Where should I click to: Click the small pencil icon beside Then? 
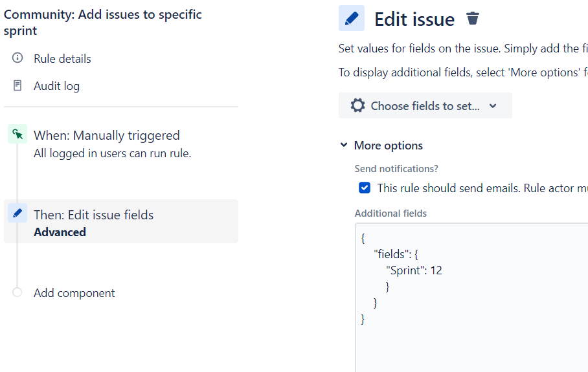click(17, 213)
